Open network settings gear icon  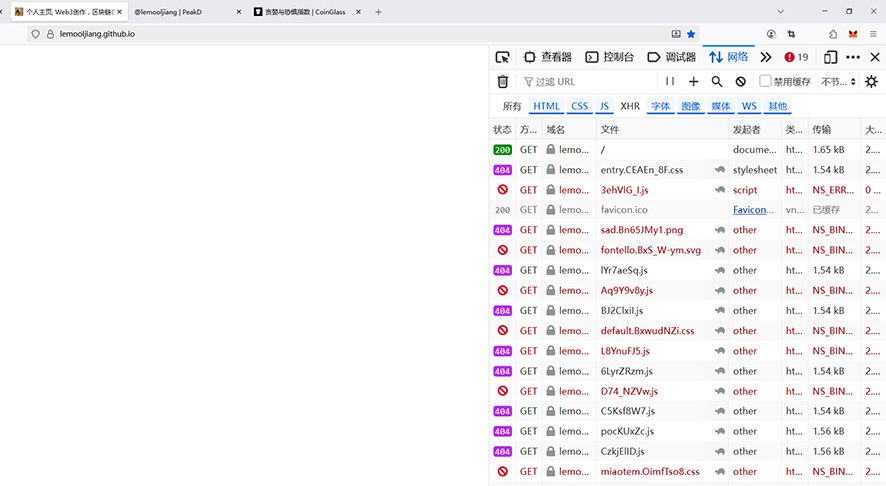(871, 82)
